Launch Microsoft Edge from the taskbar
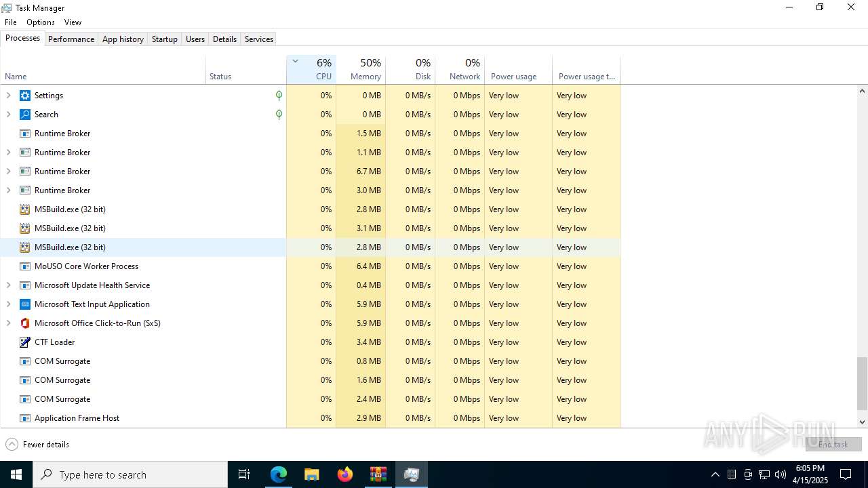Image resolution: width=868 pixels, height=488 pixels. tap(279, 474)
